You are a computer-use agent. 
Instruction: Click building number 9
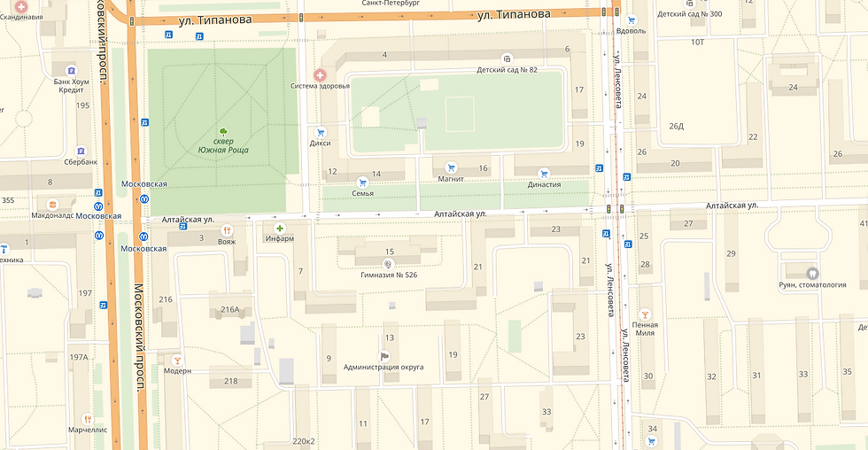tap(329, 358)
